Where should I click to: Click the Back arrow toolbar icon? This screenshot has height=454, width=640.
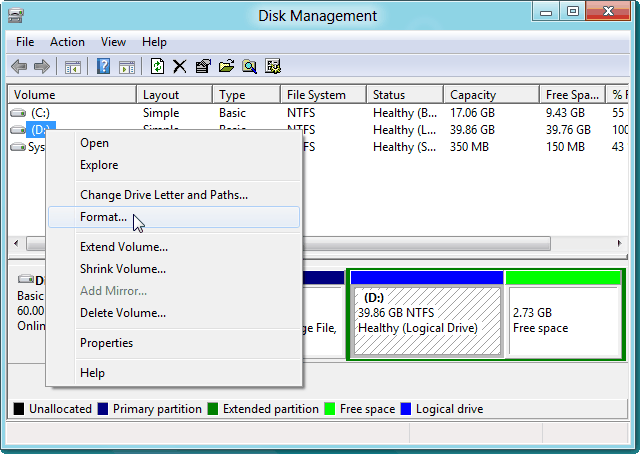point(19,66)
